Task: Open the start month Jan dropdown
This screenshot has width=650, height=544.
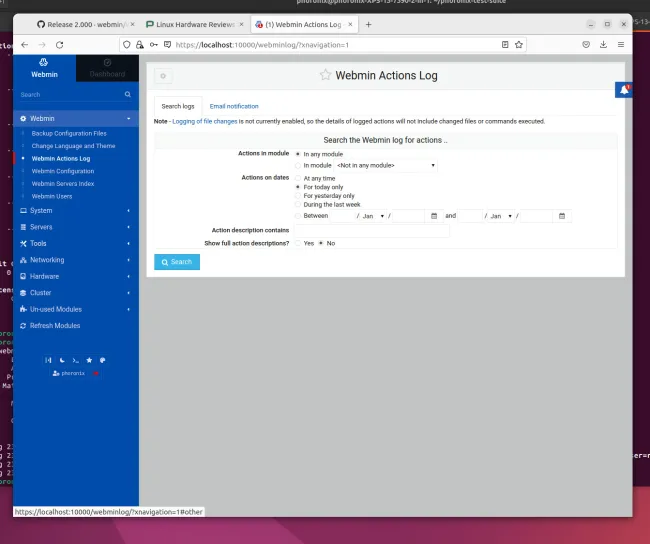Action: point(373,216)
